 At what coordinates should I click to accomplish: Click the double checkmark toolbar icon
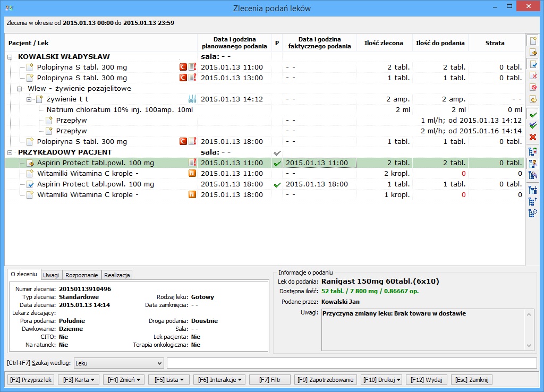(x=533, y=125)
